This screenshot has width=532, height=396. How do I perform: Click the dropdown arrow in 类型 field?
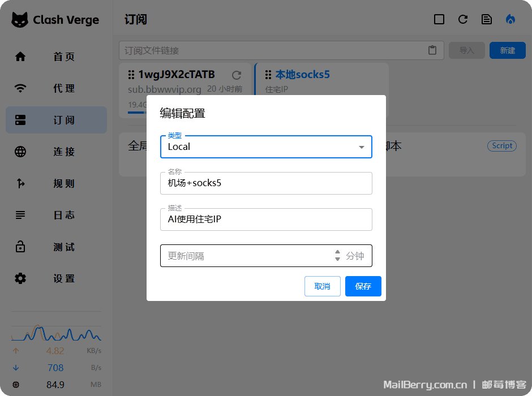pos(362,147)
